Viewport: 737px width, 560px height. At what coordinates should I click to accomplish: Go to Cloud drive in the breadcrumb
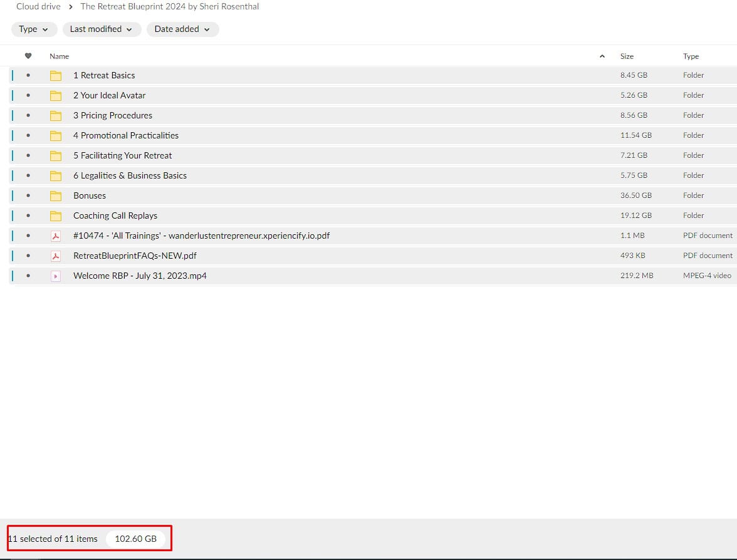(38, 7)
